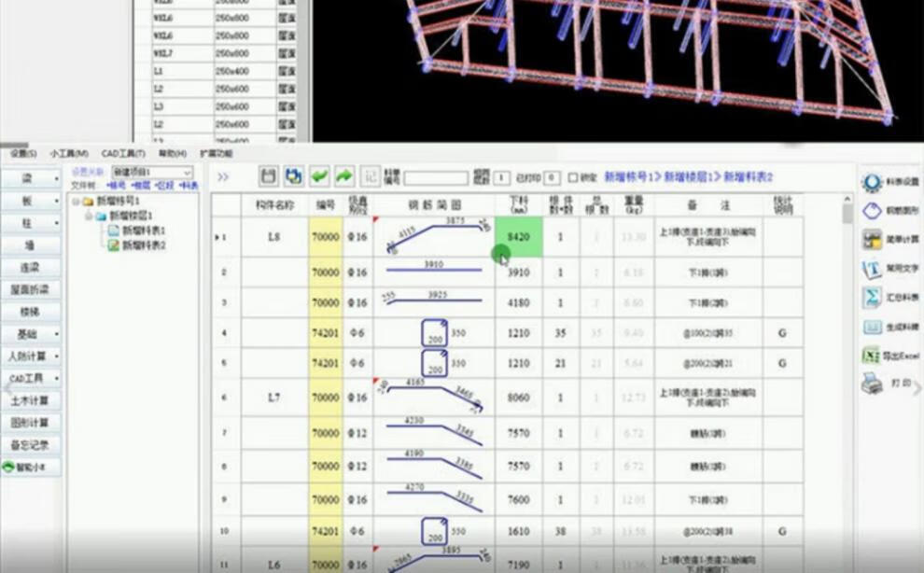The width and height of the screenshot is (924, 573).
Task: Click the 图形计算 sidebar button
Action: (31, 423)
